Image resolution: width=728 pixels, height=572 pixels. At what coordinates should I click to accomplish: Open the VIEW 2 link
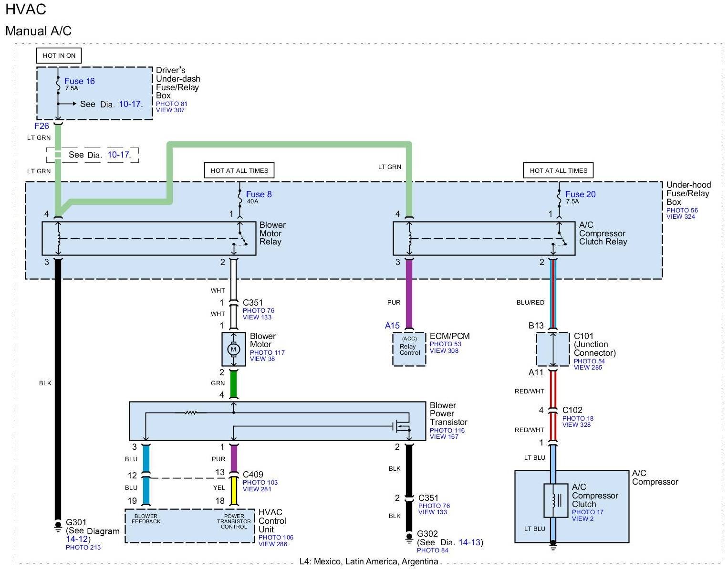click(583, 519)
